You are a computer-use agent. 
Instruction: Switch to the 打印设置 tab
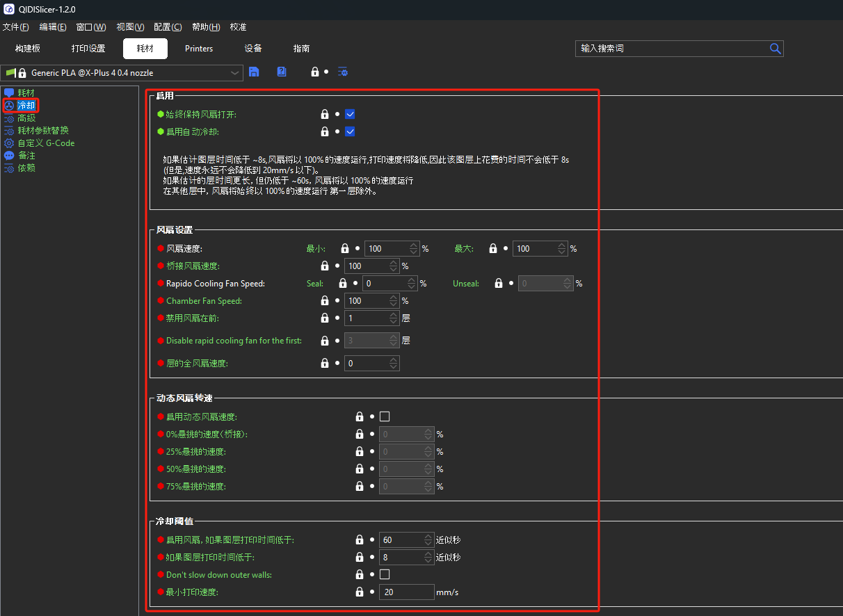[88, 49]
